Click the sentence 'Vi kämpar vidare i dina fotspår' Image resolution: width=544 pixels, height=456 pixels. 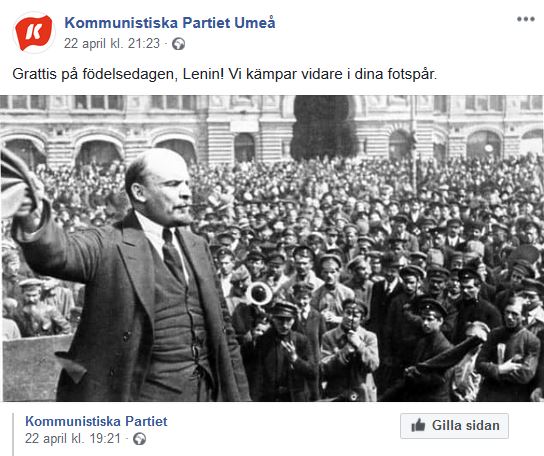(332, 74)
